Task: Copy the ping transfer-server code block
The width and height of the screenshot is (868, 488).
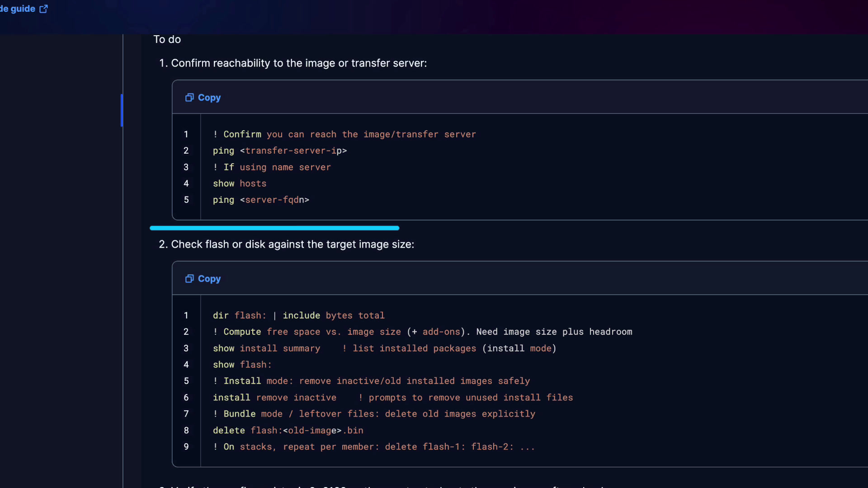Action: point(203,98)
